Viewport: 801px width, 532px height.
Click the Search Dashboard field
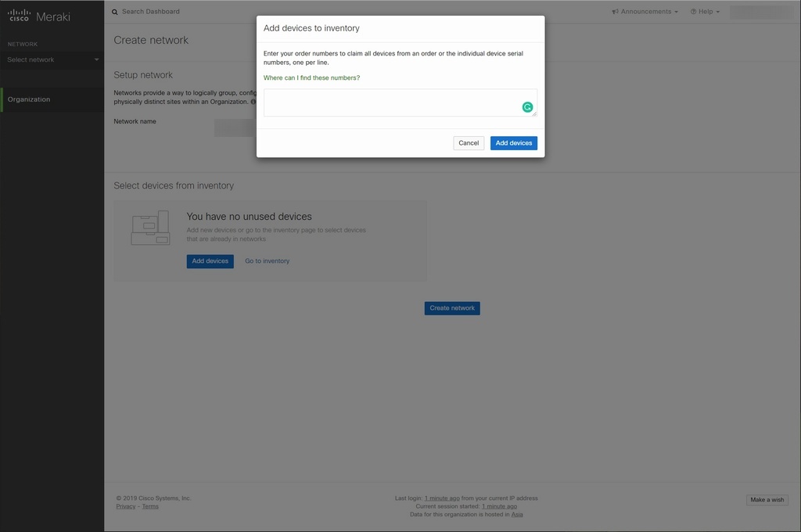151,12
